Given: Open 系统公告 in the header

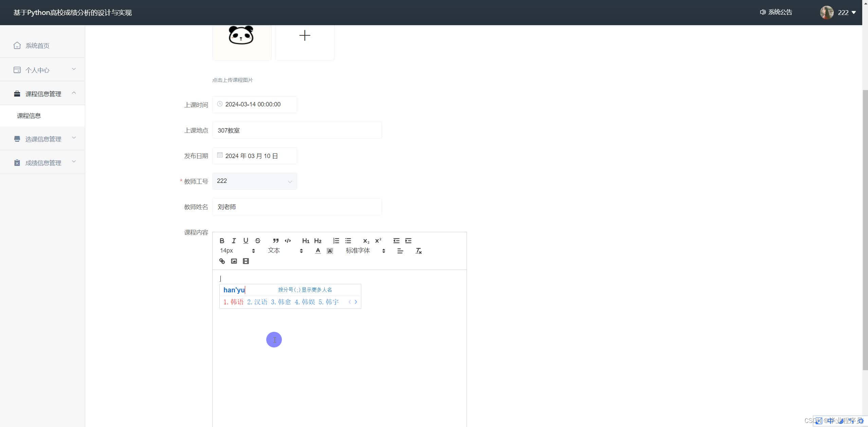Looking at the screenshot, I should tap(776, 12).
